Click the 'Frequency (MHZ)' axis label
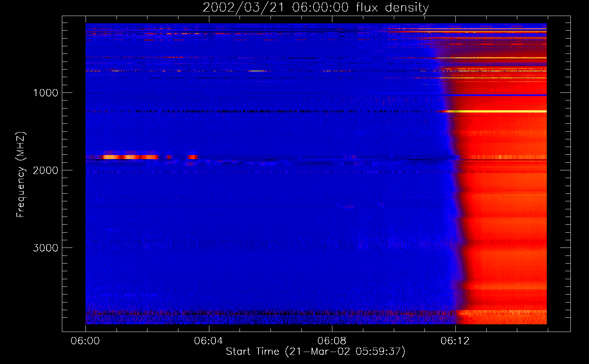The height and width of the screenshot is (364, 589). tap(21, 175)
